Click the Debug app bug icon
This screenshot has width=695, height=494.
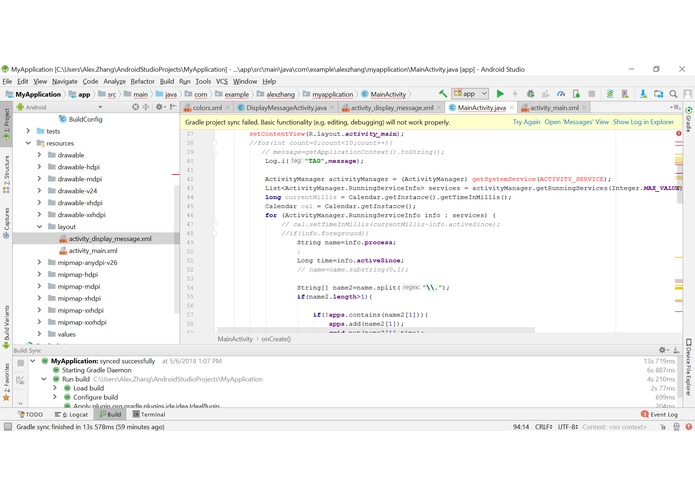530,94
